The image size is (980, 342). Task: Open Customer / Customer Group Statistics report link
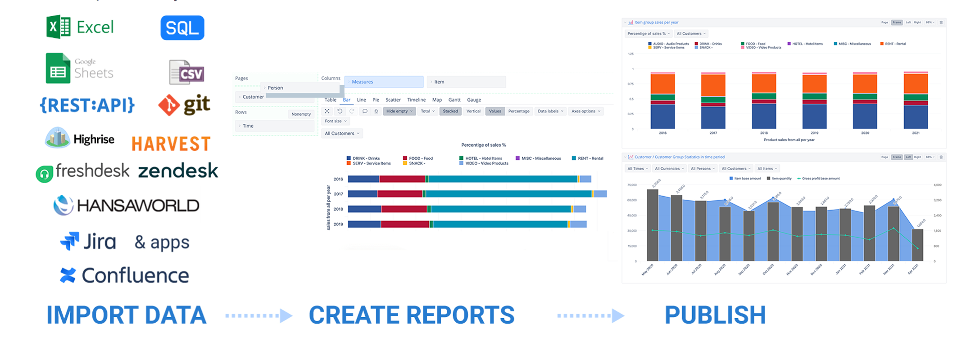(x=679, y=157)
